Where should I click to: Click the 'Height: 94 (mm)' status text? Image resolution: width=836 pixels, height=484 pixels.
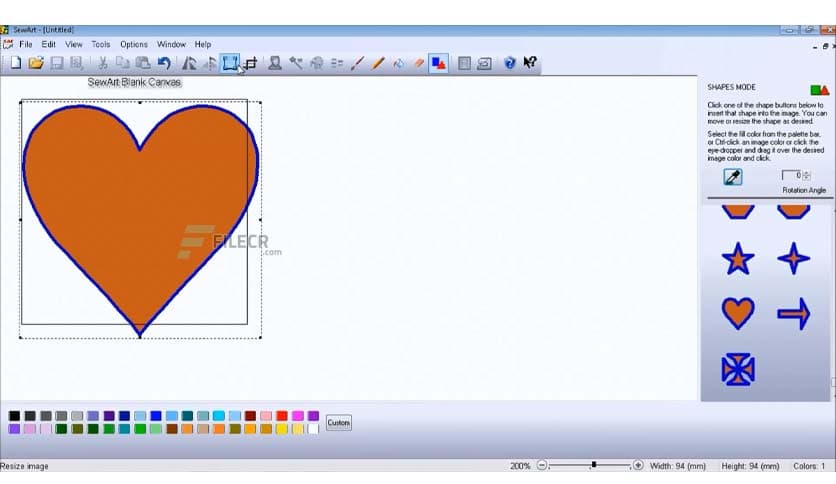pos(750,466)
